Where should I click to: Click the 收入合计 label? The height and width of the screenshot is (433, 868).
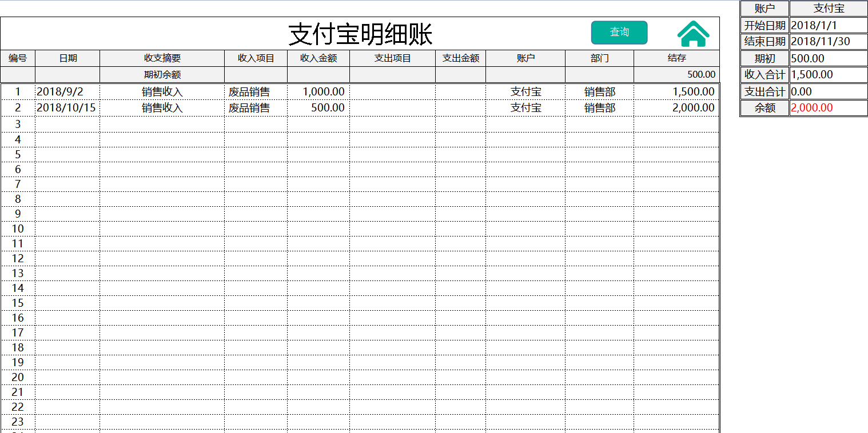(765, 75)
